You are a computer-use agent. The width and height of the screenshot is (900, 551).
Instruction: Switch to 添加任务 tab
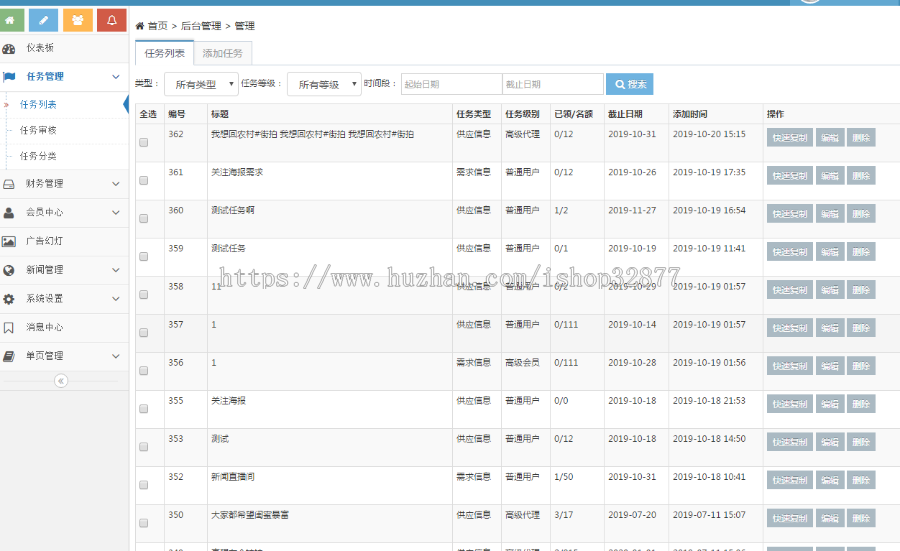[x=223, y=53]
